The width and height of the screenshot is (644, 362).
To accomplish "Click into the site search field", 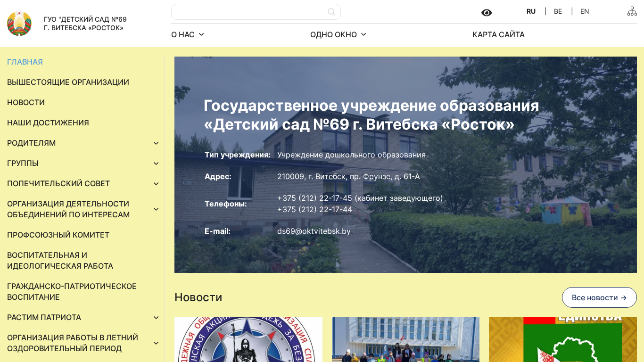I will coord(256,12).
